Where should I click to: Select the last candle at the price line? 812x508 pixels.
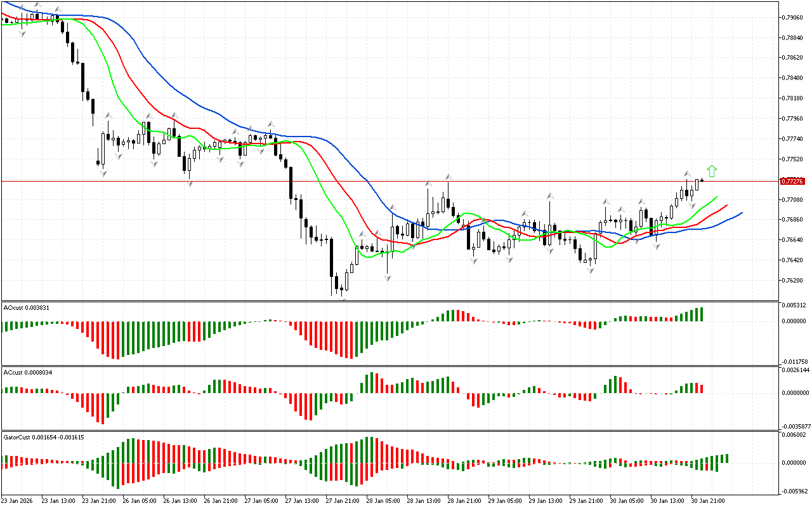(x=702, y=181)
